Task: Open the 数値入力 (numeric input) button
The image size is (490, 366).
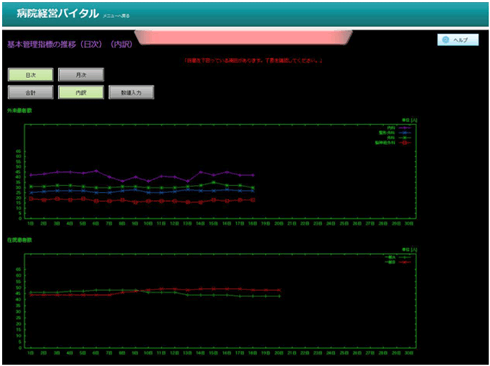Action: click(131, 92)
